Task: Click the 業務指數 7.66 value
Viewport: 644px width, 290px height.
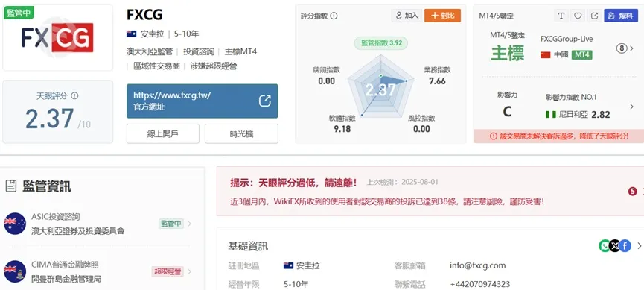Action: 437,81
